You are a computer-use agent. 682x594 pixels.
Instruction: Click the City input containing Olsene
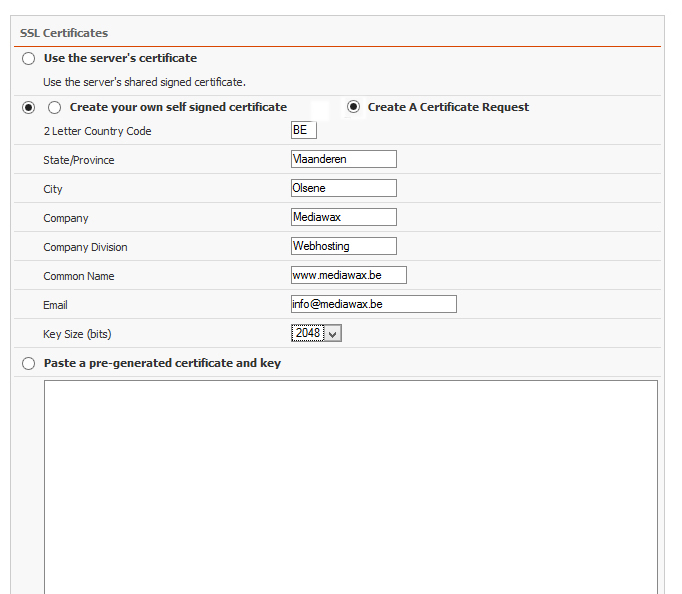(x=344, y=188)
